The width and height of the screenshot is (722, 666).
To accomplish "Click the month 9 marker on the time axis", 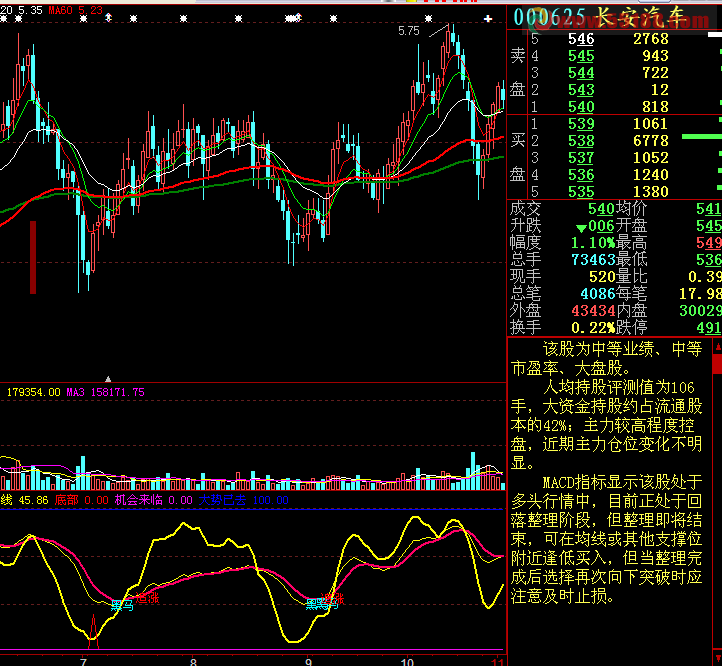I will [x=309, y=662].
